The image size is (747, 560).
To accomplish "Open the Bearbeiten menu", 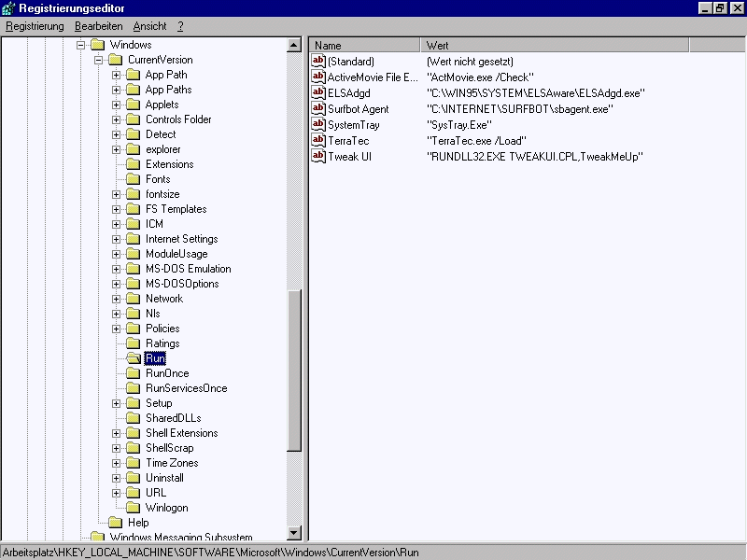I will [x=98, y=26].
